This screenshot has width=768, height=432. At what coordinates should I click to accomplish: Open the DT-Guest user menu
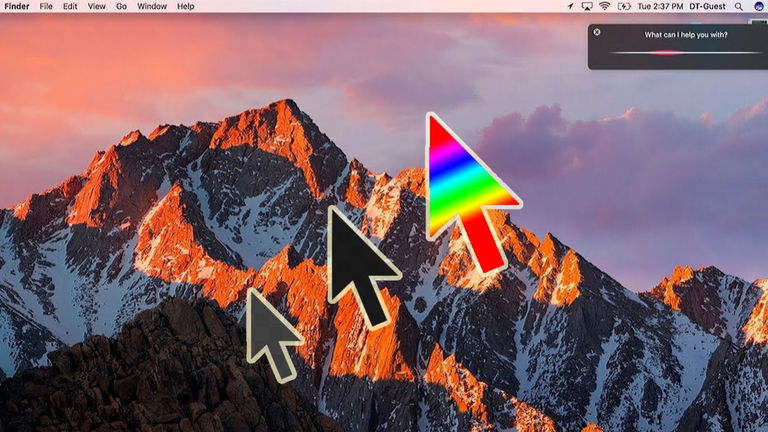pyautogui.click(x=707, y=6)
